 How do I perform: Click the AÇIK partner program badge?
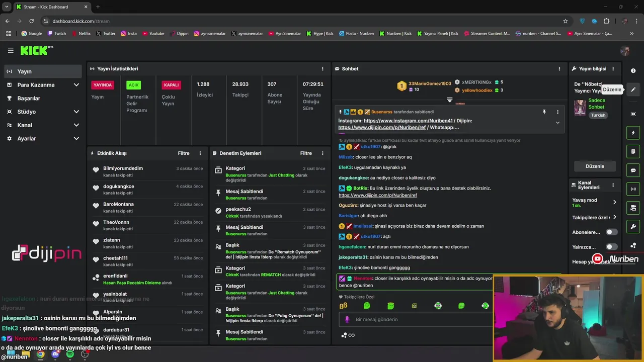click(133, 85)
